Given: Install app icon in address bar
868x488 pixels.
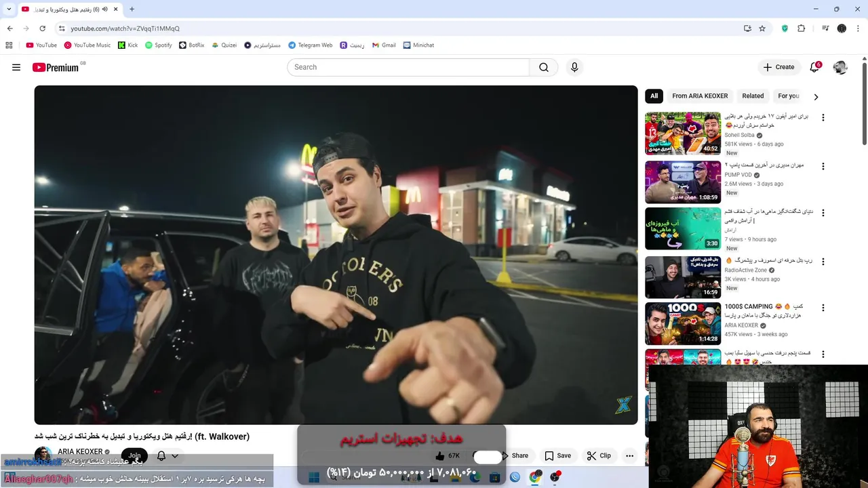Looking at the screenshot, I should [747, 28].
